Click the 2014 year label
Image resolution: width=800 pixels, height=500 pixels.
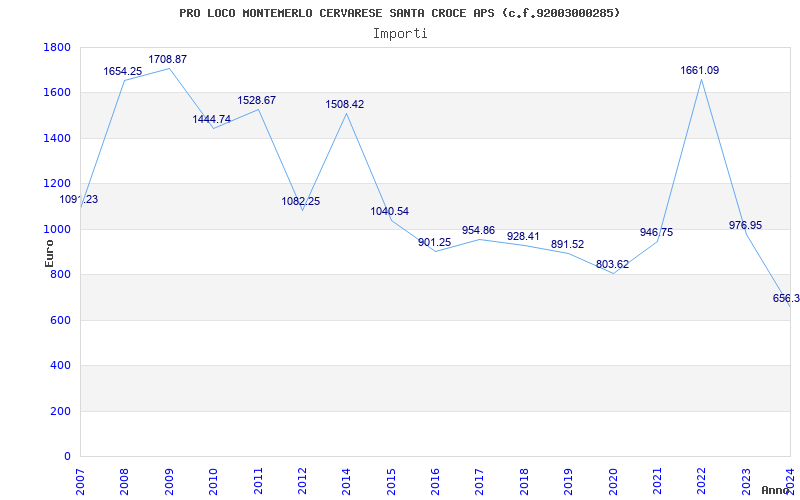(347, 481)
